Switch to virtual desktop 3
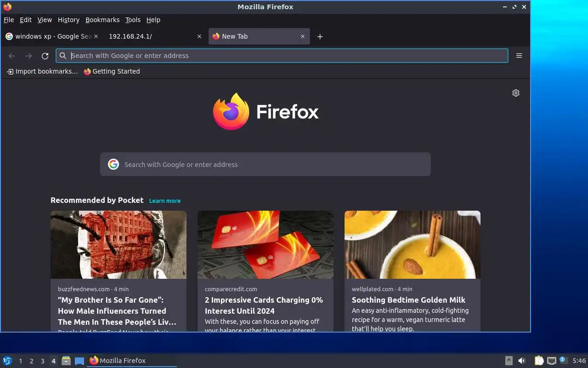Viewport: 588px width, 368px height. pyautogui.click(x=42, y=361)
